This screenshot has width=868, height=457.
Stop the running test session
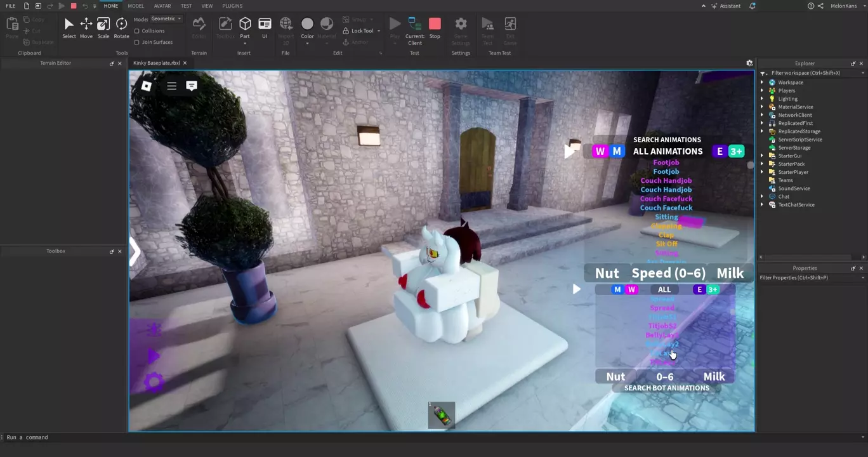[x=435, y=29]
